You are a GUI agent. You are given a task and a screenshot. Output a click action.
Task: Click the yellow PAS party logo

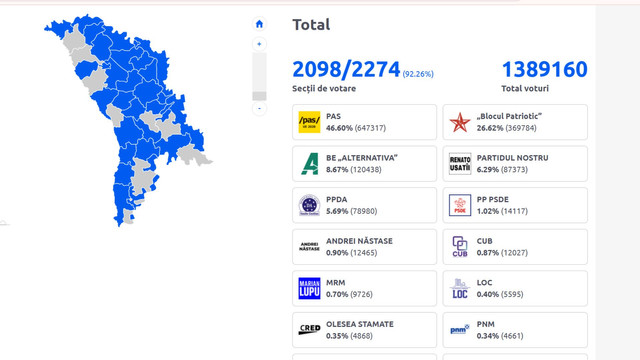click(309, 122)
